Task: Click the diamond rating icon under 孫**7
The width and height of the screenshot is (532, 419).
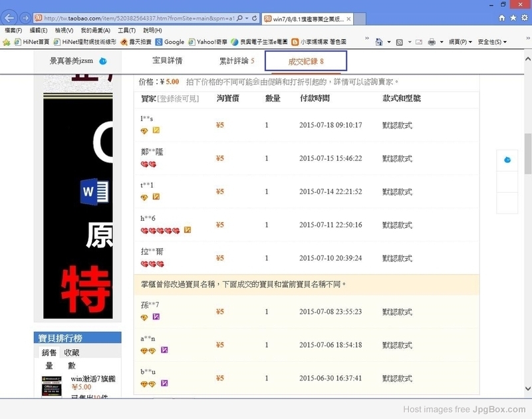Action: [x=144, y=317]
